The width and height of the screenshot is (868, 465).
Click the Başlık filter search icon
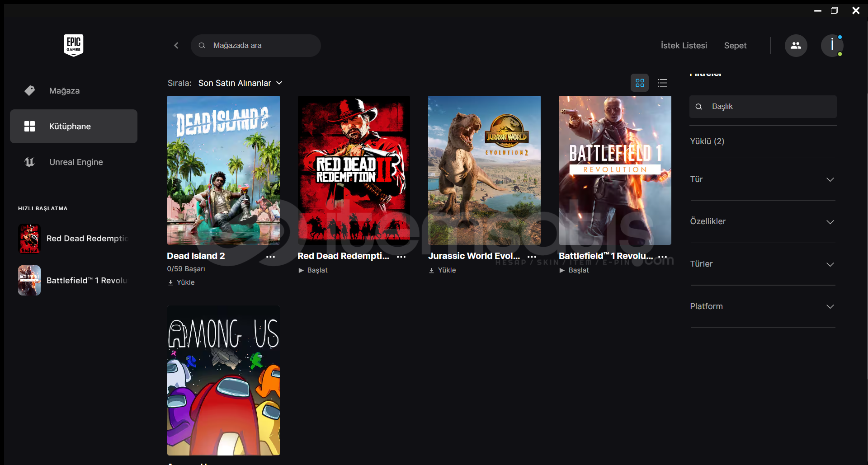coord(699,107)
